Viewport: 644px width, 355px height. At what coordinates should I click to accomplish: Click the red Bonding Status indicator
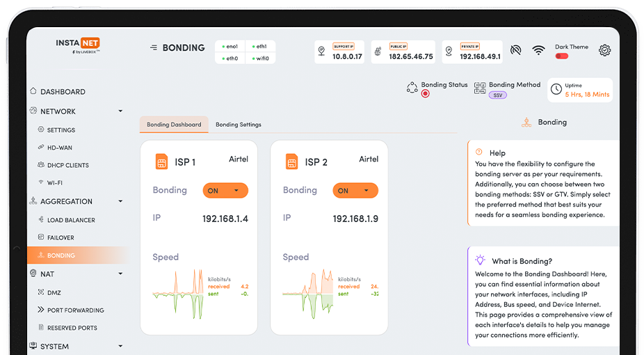[426, 94]
